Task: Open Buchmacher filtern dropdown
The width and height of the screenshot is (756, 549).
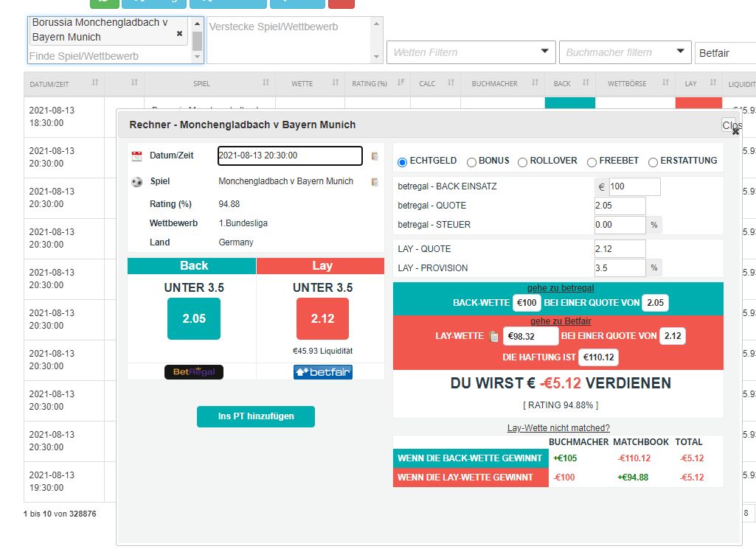Action: pos(625,52)
